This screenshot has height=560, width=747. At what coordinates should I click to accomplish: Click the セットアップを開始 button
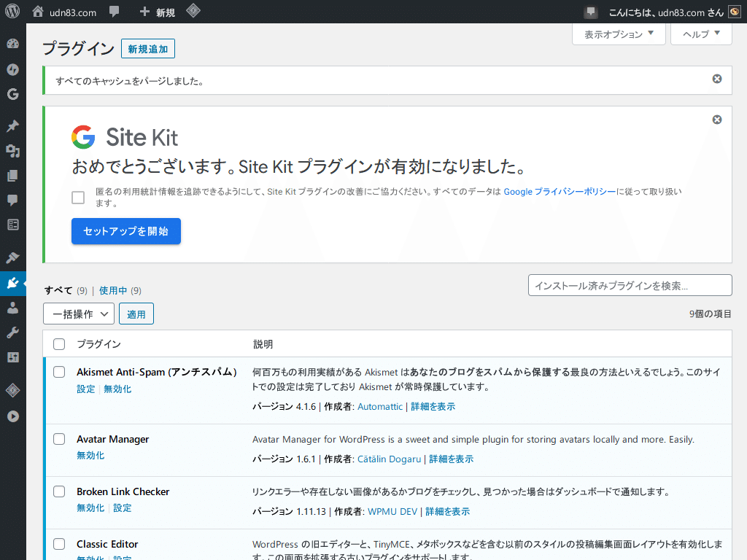(125, 231)
